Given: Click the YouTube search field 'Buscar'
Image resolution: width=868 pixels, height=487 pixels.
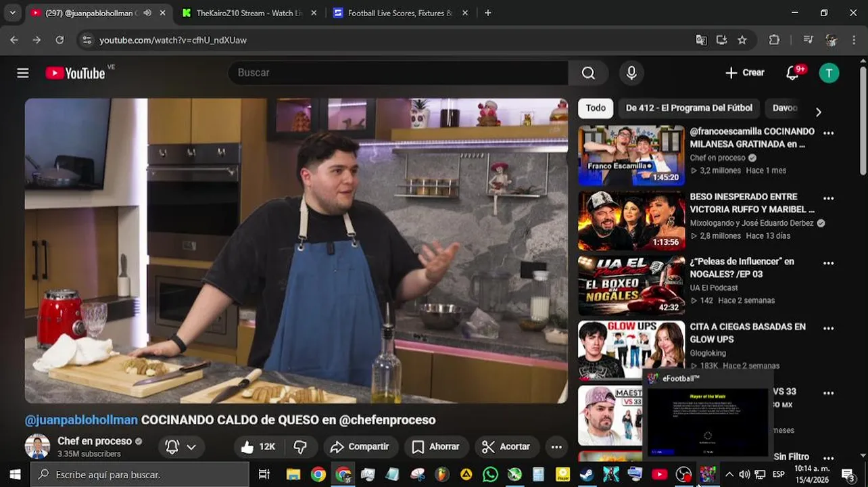Looking at the screenshot, I should (399, 73).
